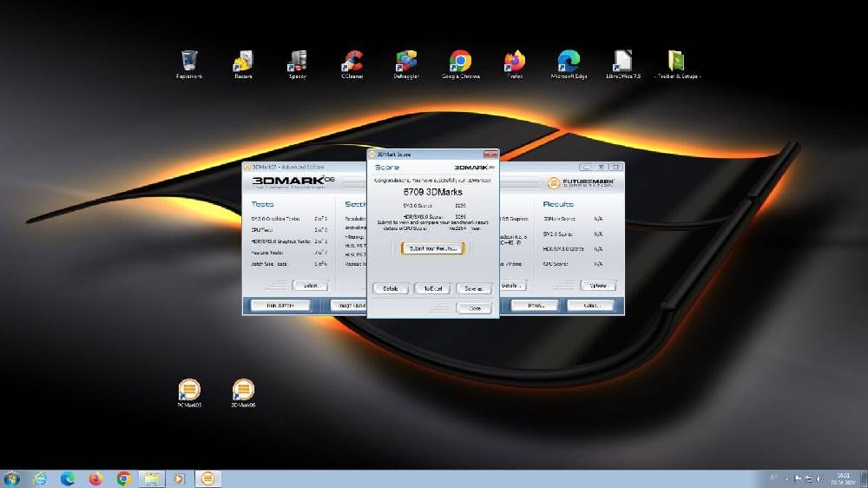Click Demo button in 3DMark06 window
868x488 pixels.
pyautogui.click(x=535, y=305)
